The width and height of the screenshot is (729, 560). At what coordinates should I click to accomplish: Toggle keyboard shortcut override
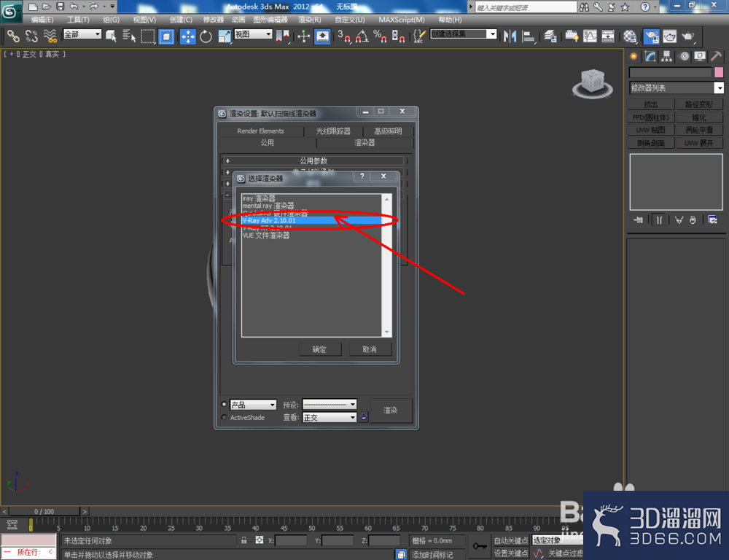pos(322,36)
